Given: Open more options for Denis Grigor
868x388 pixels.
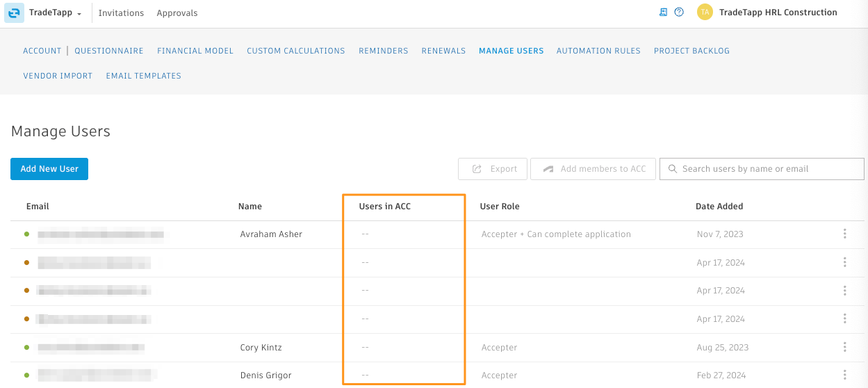Looking at the screenshot, I should pyautogui.click(x=844, y=375).
